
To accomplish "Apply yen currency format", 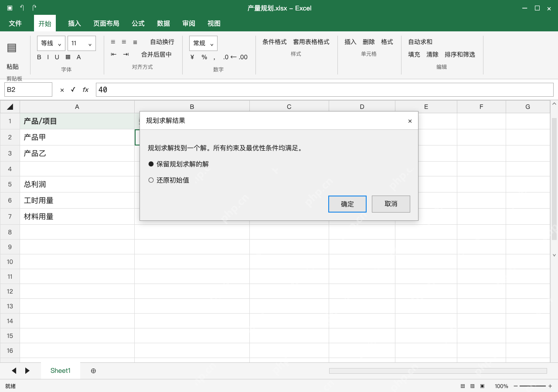I will (192, 57).
